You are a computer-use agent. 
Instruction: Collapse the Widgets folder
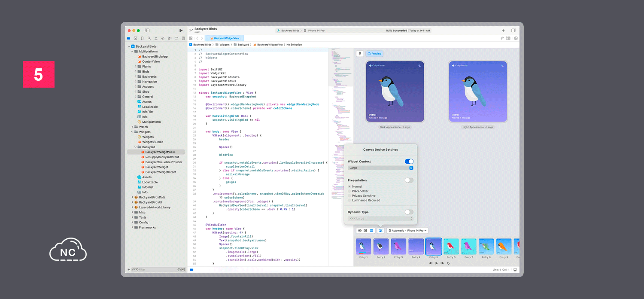pyautogui.click(x=132, y=132)
